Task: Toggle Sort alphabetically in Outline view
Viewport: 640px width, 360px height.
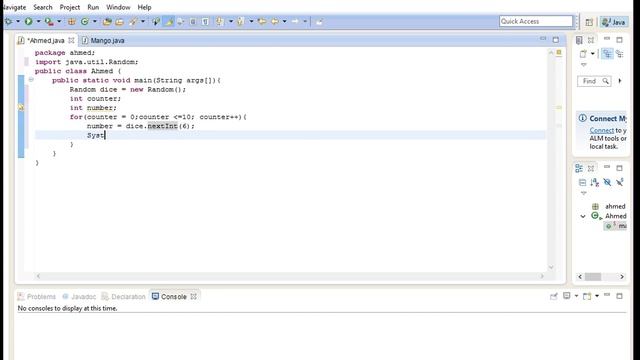Action: (x=595, y=182)
